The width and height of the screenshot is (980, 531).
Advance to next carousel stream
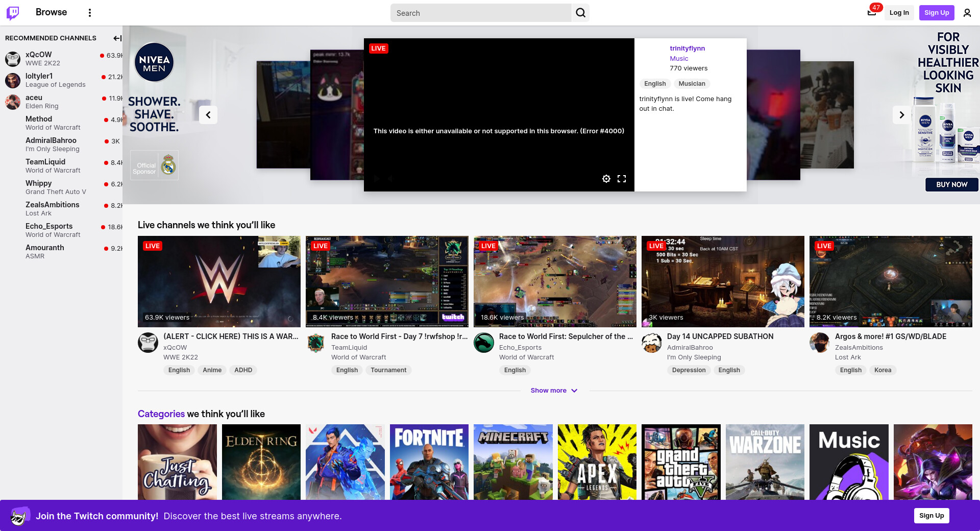point(901,115)
